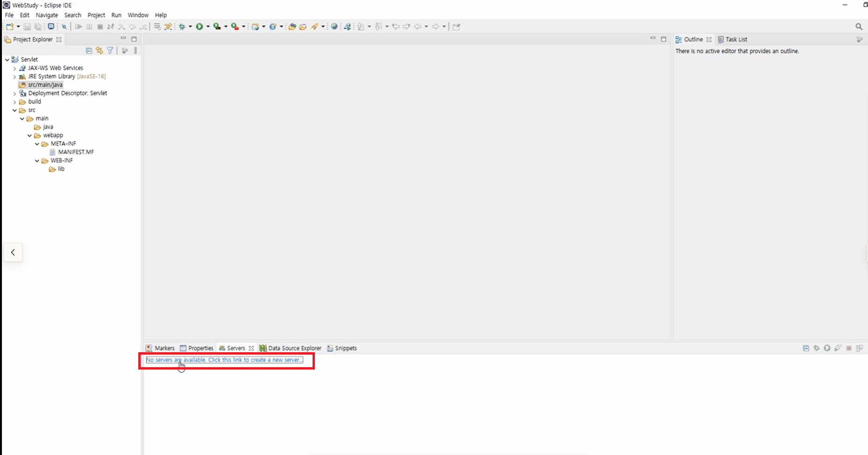The height and width of the screenshot is (455, 868).
Task: Click the Search flashlight icon in toolbar
Action: point(315,27)
